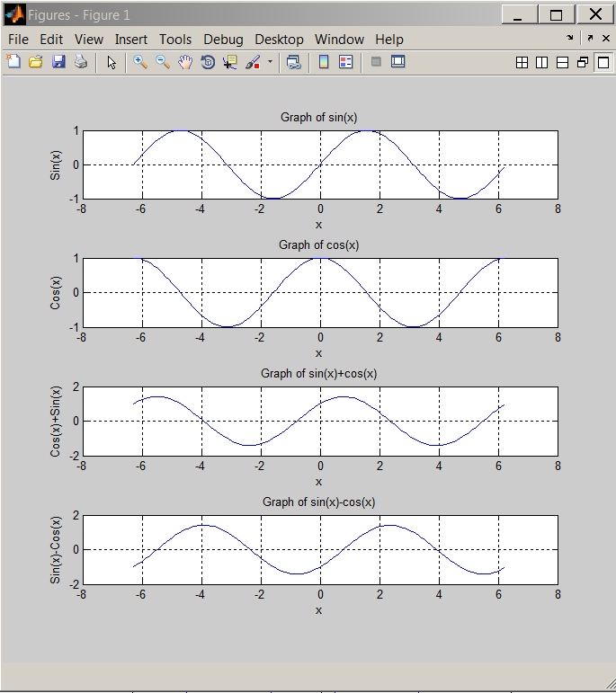616x693 pixels.
Task: Click the Tile figures layout button
Action: pyautogui.click(x=522, y=62)
